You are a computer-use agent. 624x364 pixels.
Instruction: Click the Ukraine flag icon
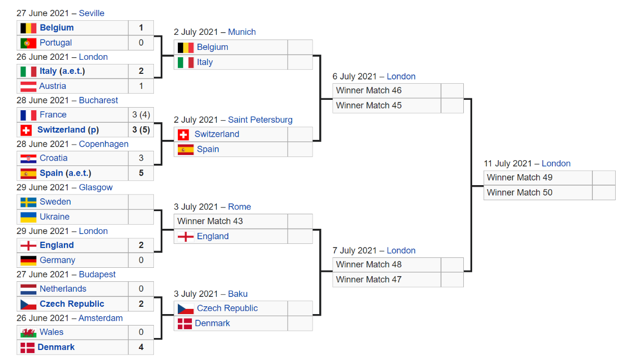coord(28,217)
